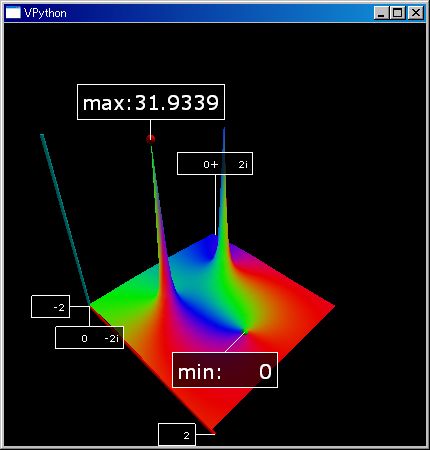430x450 pixels.
Task: Click the right red corner of the plane
Action: click(327, 305)
